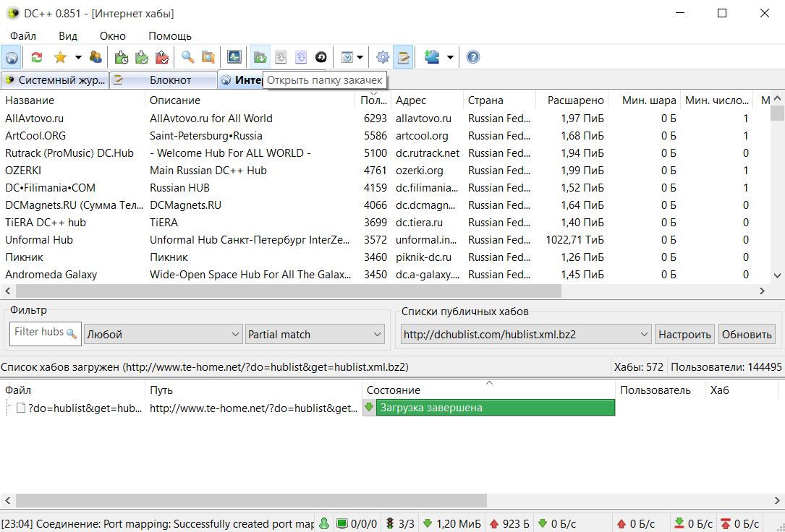Open Finished Uploads red folder icon

[162, 58]
